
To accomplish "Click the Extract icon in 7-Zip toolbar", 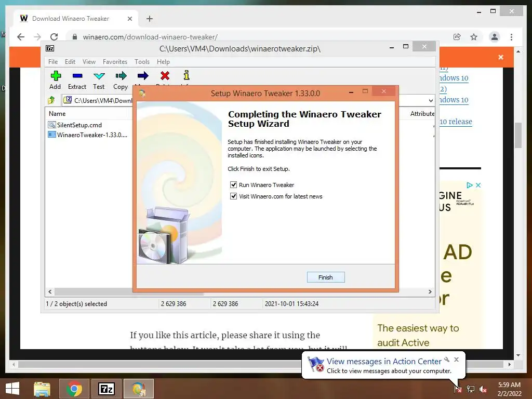I will (x=77, y=76).
